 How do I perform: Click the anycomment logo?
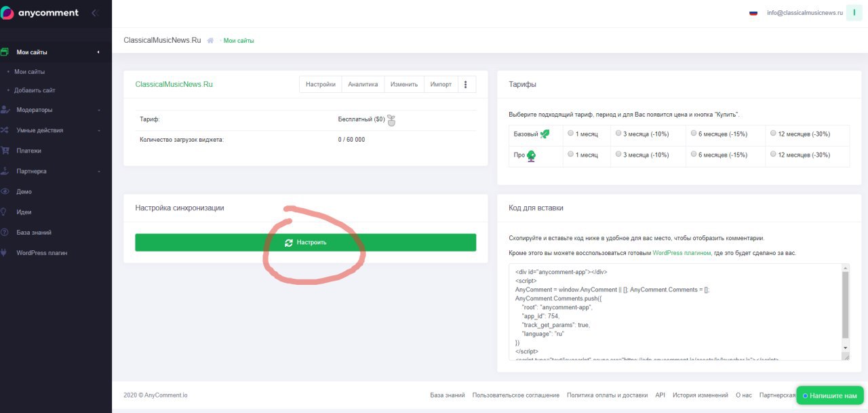[39, 13]
